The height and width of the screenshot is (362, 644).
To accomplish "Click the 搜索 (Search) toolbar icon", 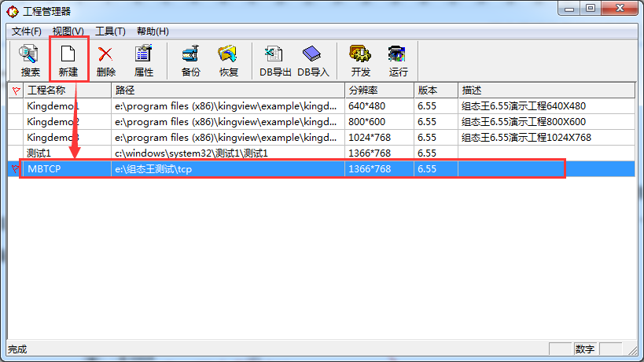I will [30, 61].
